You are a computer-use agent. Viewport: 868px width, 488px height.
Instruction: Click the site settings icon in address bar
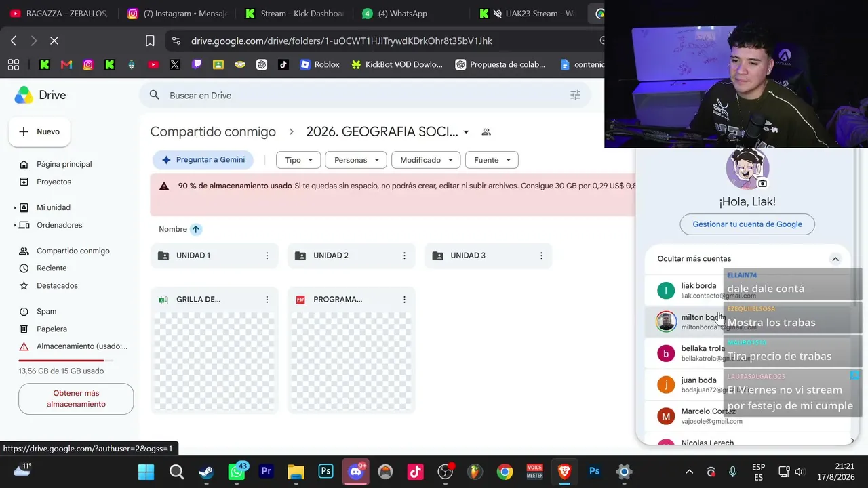click(176, 41)
